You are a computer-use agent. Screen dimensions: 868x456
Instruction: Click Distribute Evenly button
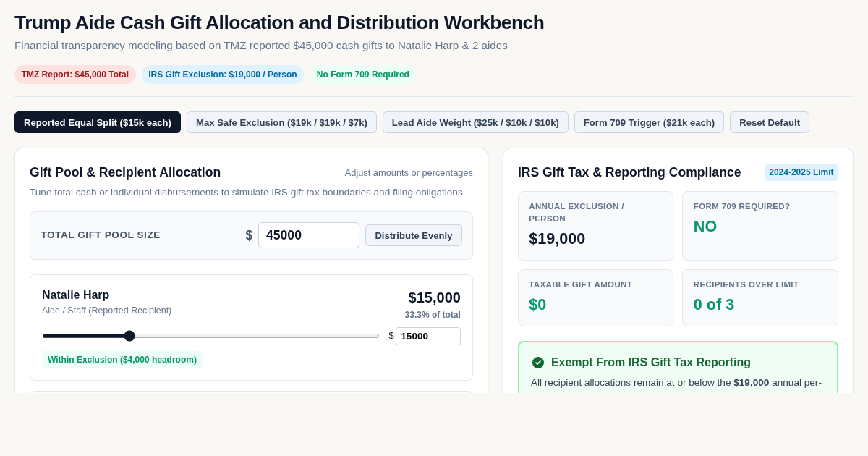(x=414, y=235)
